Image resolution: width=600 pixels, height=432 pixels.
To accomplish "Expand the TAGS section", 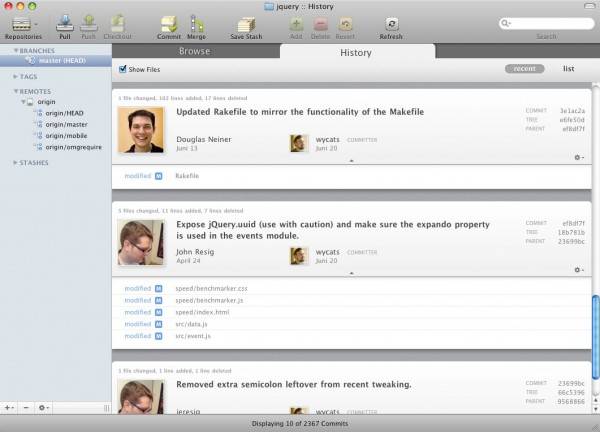I will pyautogui.click(x=15, y=77).
